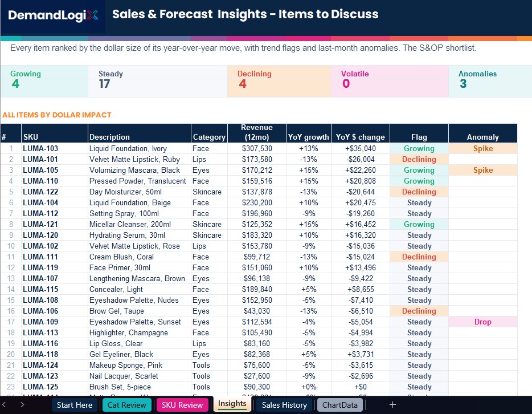Click the Anomaly column header
532x414 pixels.
[x=483, y=133]
